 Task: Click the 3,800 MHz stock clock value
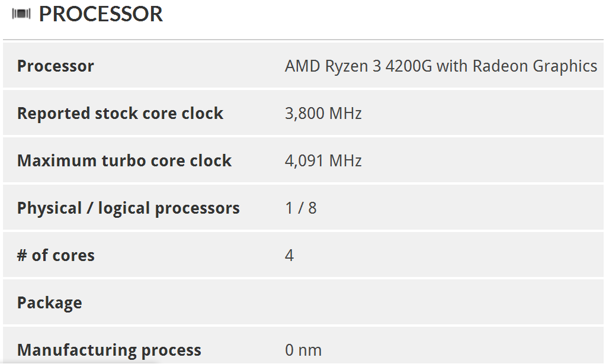point(323,113)
